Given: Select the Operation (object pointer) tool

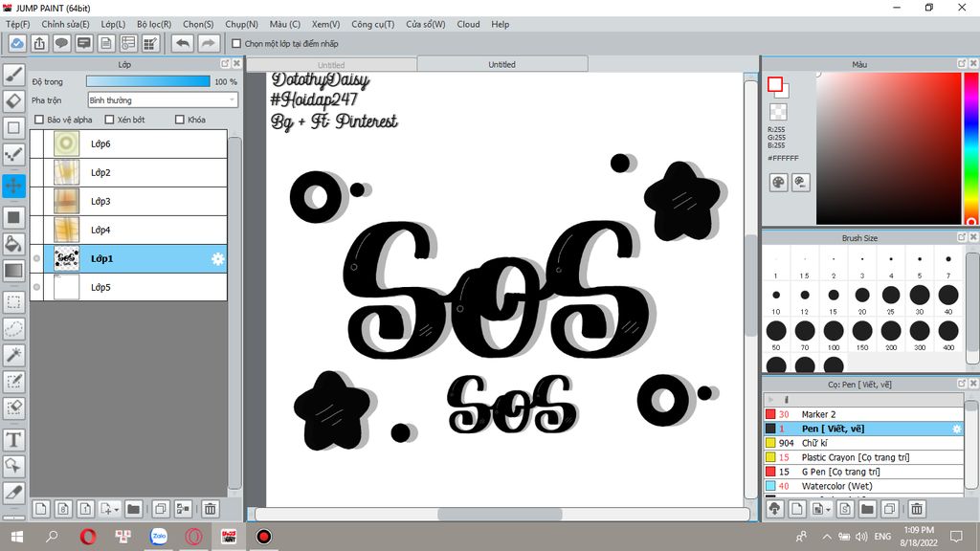Looking at the screenshot, I should tap(13, 466).
